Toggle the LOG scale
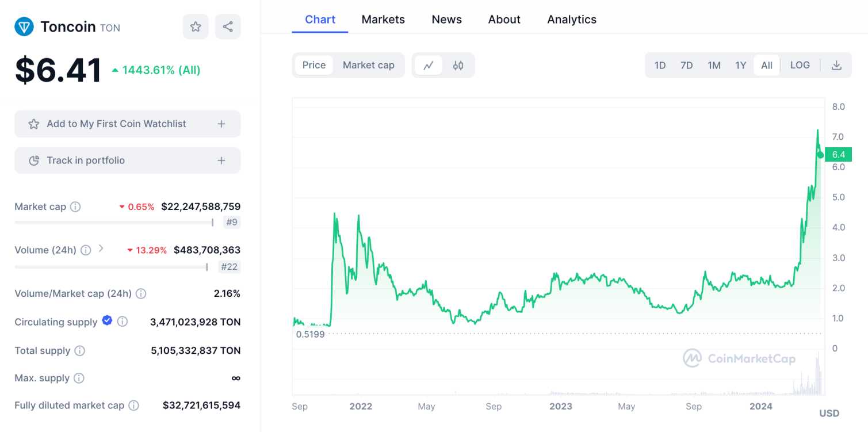This screenshot has height=432, width=868. [800, 65]
